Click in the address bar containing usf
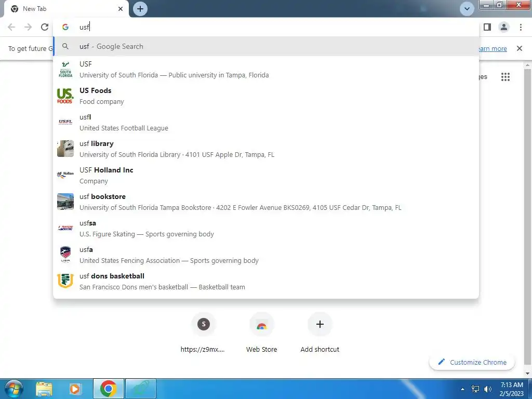Viewport: 532px width, 399px height. click(x=266, y=27)
